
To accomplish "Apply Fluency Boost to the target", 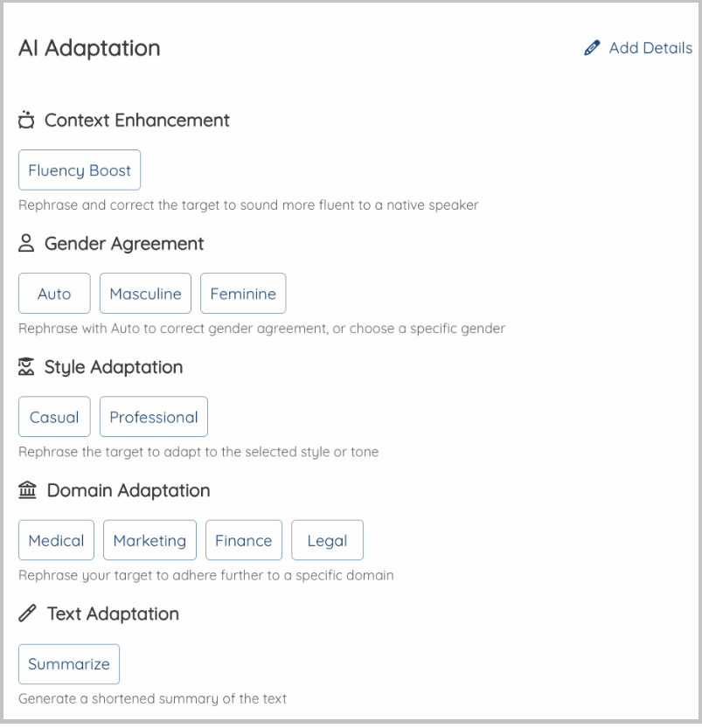I will (x=80, y=170).
